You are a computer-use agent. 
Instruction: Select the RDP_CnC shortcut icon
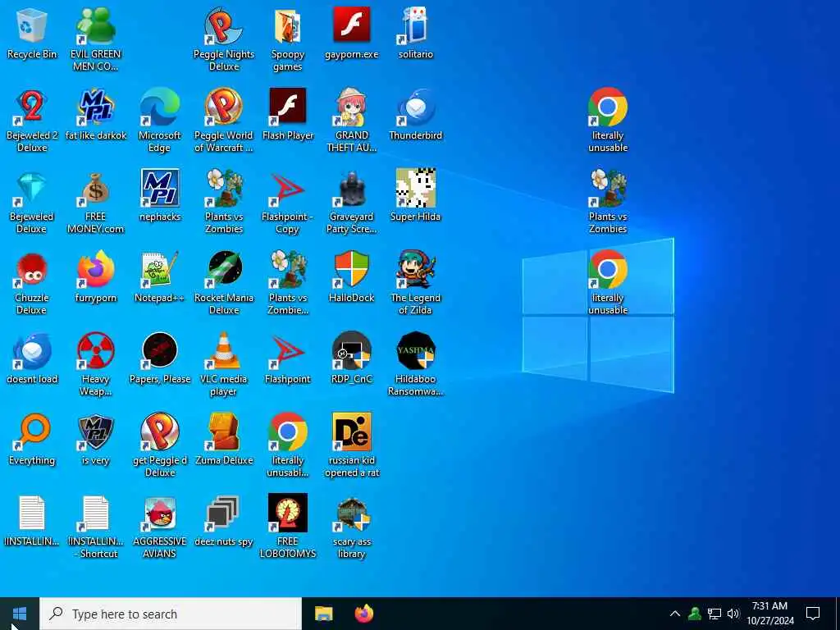pyautogui.click(x=351, y=351)
